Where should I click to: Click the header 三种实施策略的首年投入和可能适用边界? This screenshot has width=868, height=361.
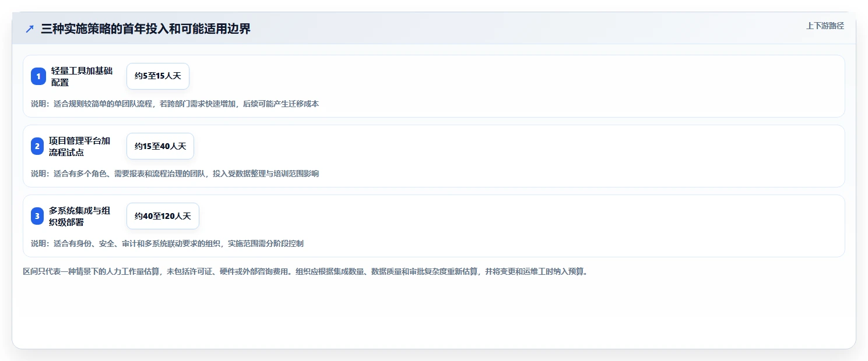pyautogui.click(x=146, y=29)
